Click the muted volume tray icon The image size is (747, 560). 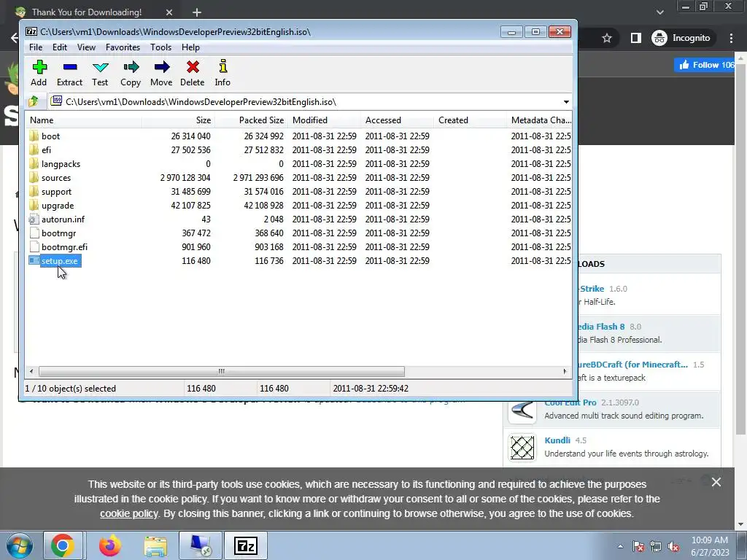[673, 547]
